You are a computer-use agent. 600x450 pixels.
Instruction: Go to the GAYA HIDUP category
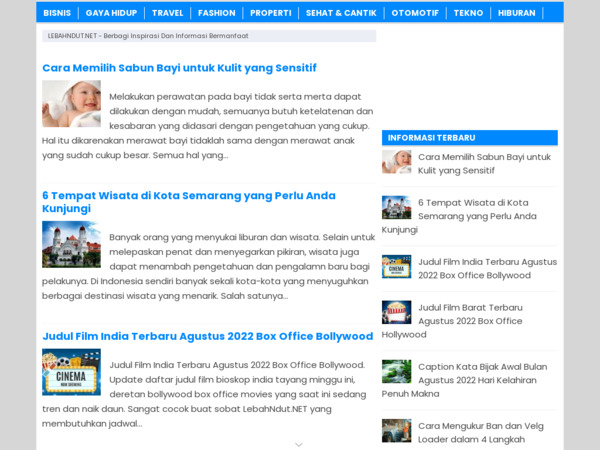pyautogui.click(x=111, y=13)
